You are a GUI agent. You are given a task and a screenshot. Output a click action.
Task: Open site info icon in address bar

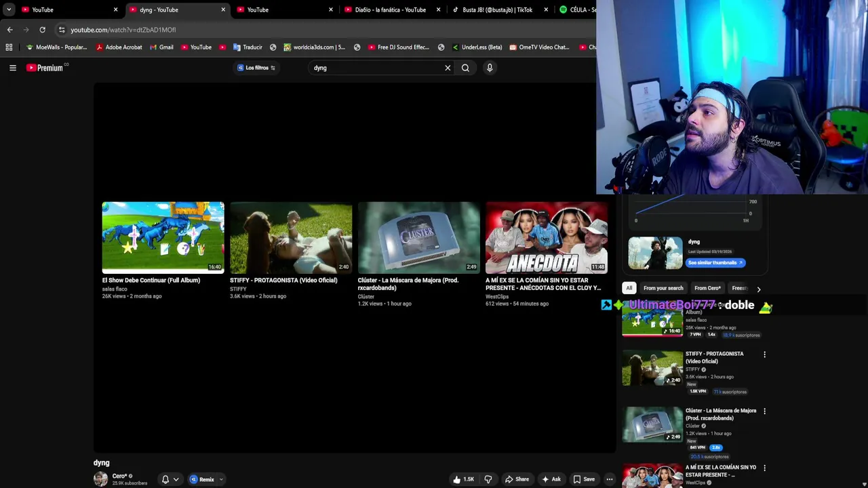pos(62,30)
